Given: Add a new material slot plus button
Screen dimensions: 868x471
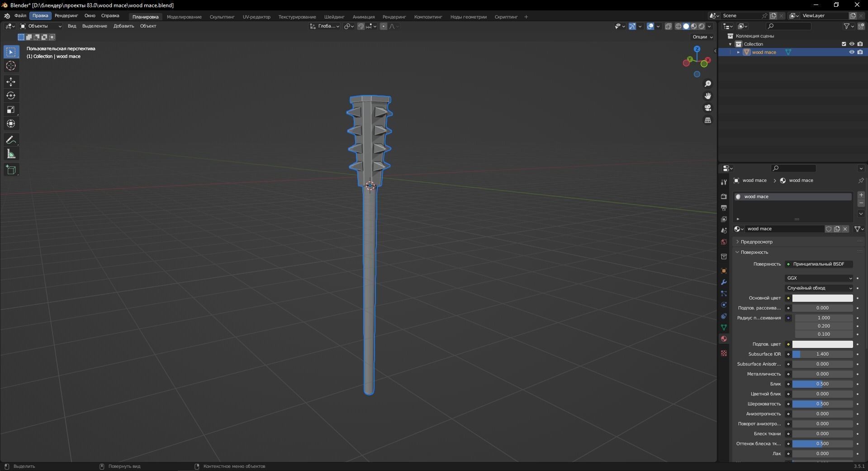Looking at the screenshot, I should [x=861, y=195].
